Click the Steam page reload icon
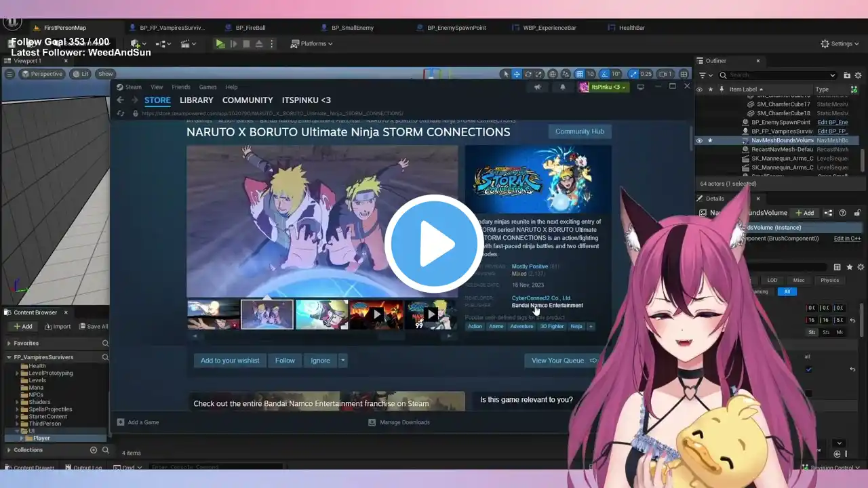The image size is (868, 488). click(121, 113)
